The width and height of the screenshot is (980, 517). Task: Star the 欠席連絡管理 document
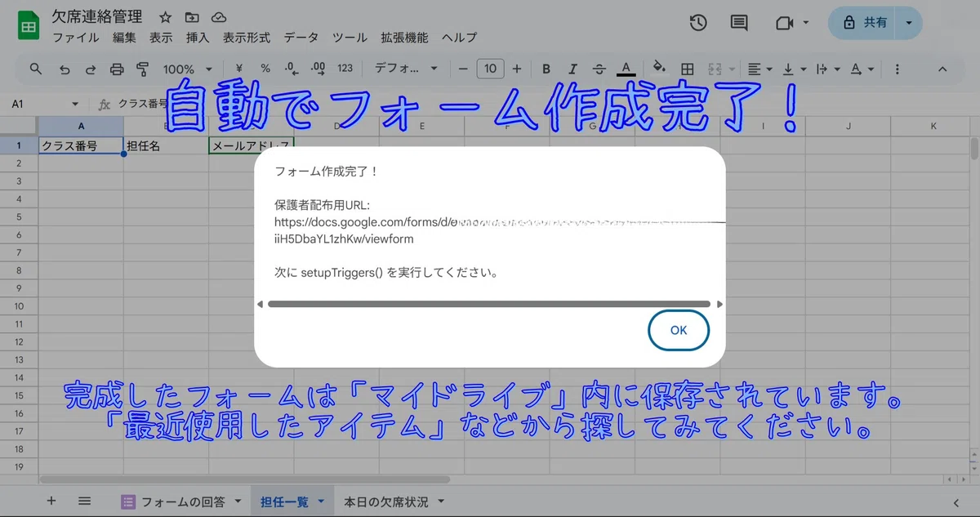(165, 17)
